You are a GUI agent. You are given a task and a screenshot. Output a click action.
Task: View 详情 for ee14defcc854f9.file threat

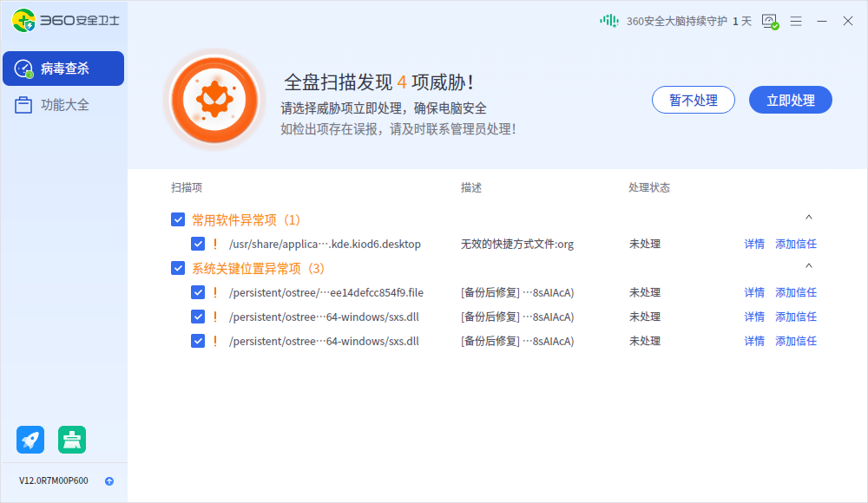(754, 293)
